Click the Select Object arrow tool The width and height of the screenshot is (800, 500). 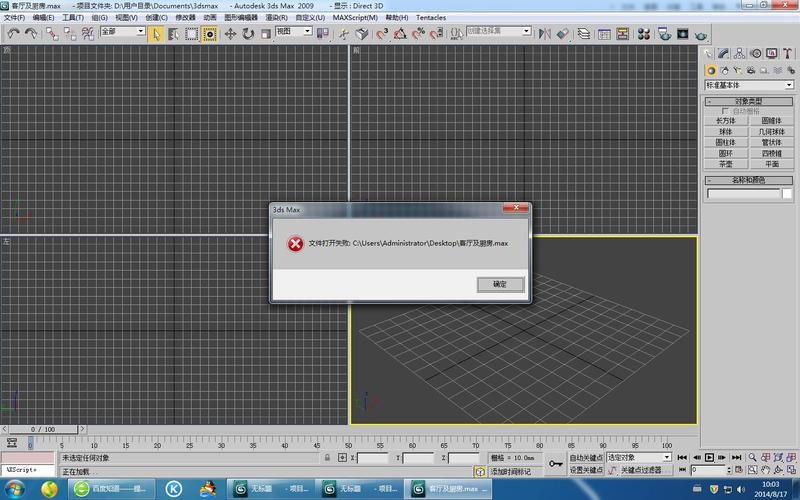[x=156, y=33]
